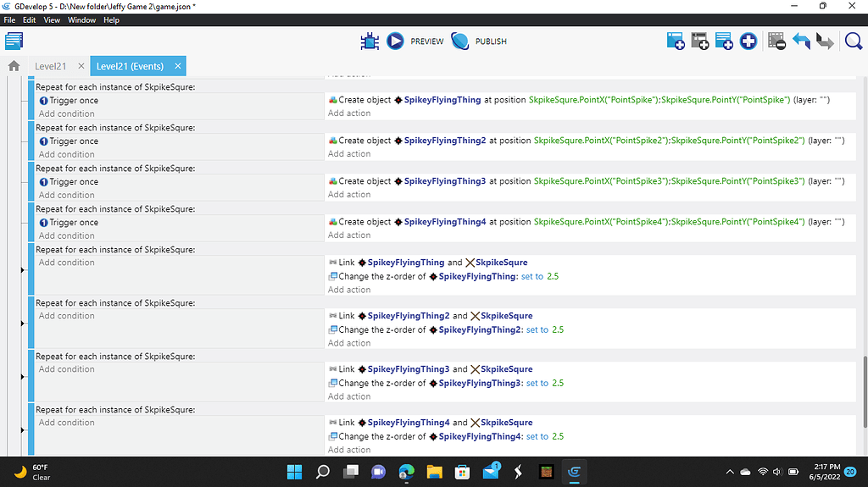This screenshot has height=487, width=868.
Task: Select Create object SpikeyFlyingThing3 action
Action: 587,181
